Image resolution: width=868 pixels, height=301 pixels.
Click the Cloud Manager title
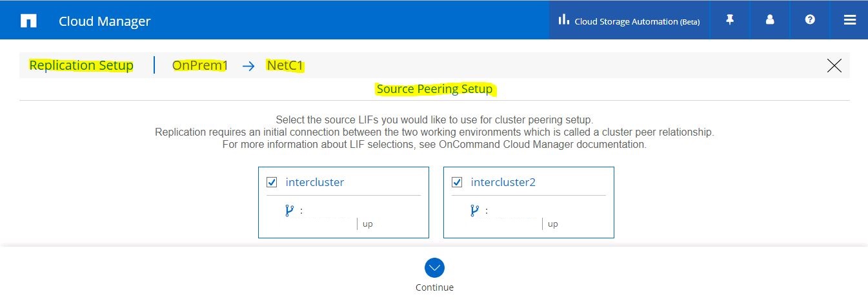click(x=105, y=21)
